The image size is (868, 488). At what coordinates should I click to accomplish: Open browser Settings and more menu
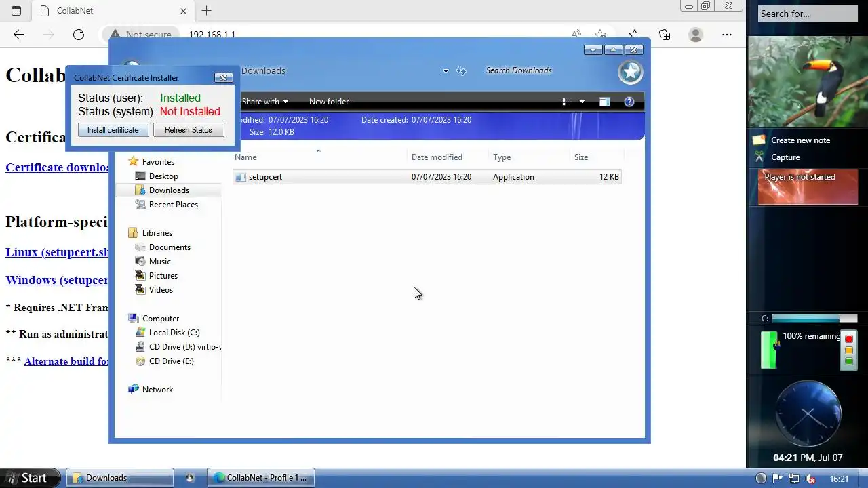[x=727, y=35]
